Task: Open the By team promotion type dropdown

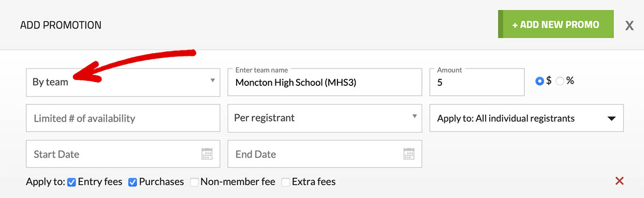Action: coord(123,82)
